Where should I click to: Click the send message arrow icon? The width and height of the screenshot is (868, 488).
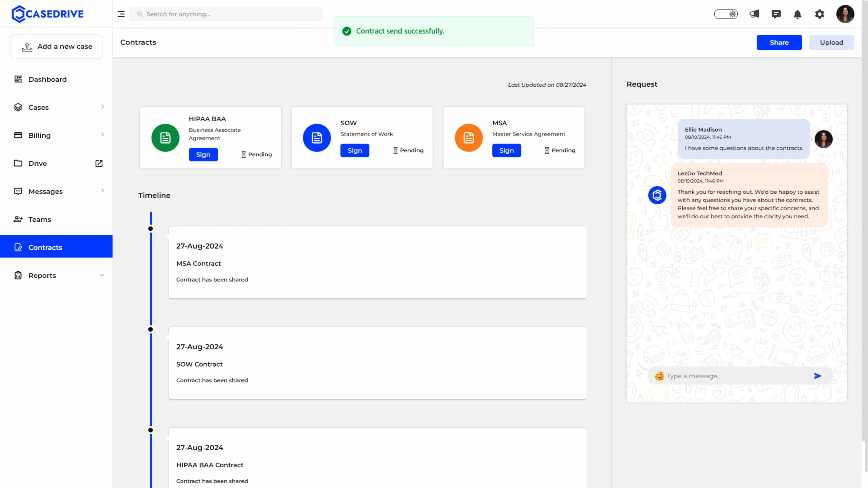817,376
